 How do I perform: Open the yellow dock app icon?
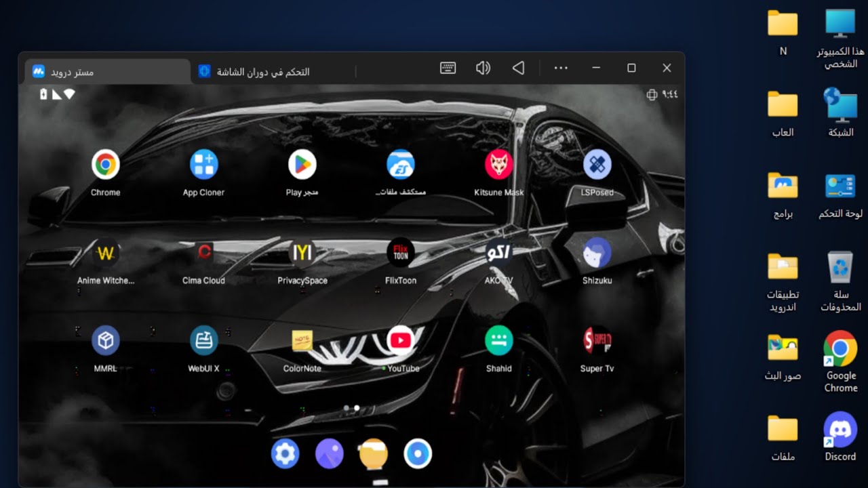tap(374, 454)
